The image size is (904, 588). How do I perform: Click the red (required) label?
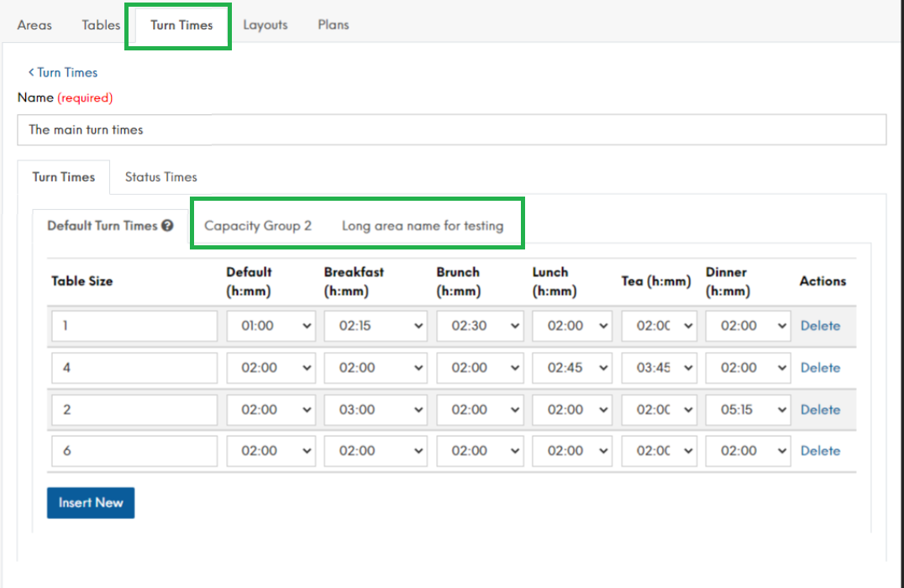click(x=85, y=98)
